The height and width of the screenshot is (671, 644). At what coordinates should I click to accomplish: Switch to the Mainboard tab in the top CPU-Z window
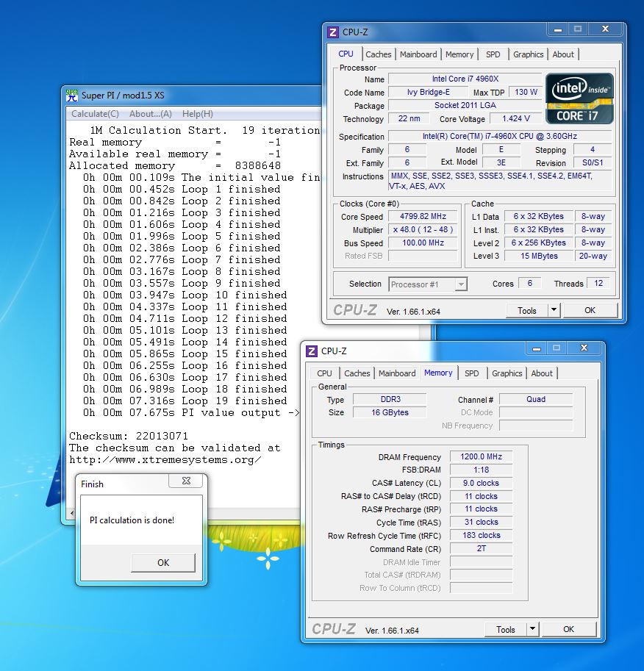(418, 54)
